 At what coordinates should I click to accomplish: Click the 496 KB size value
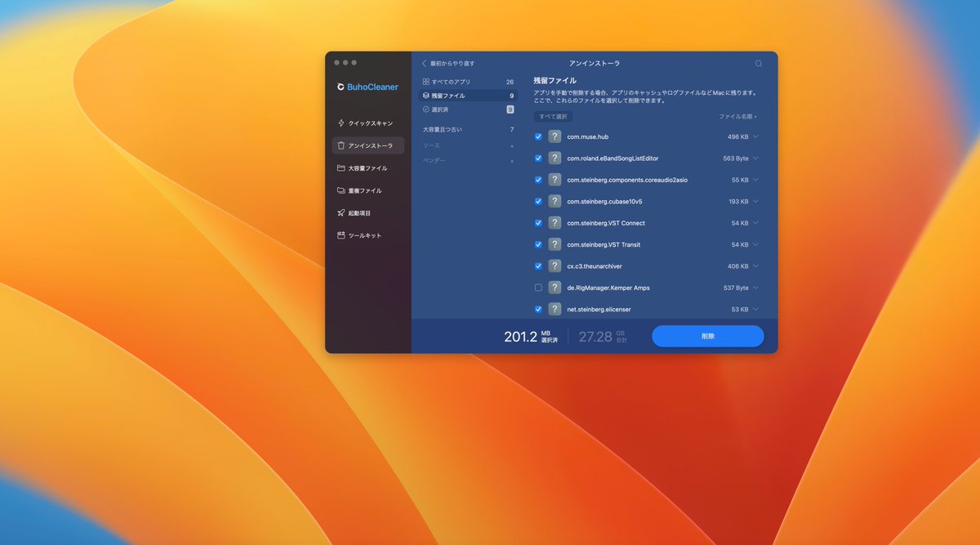[738, 136]
